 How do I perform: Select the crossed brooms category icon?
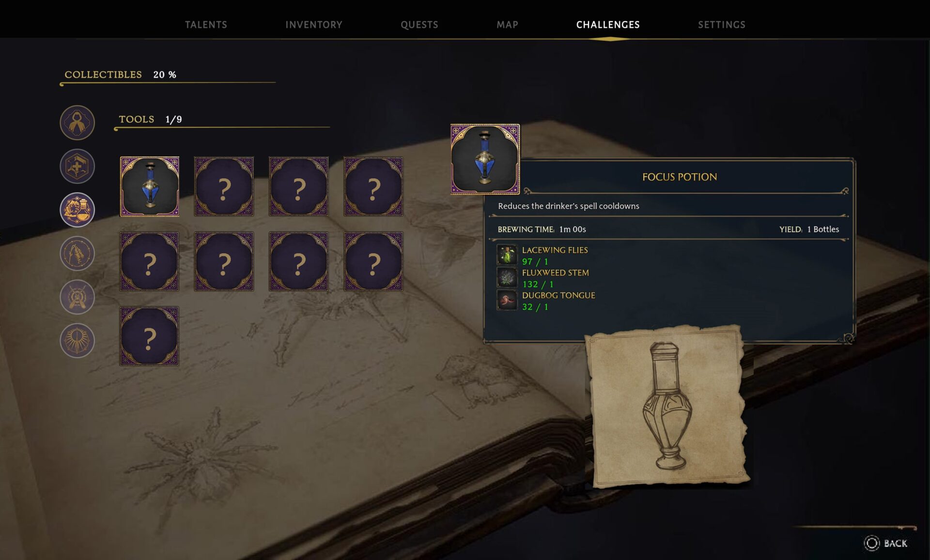click(x=77, y=297)
